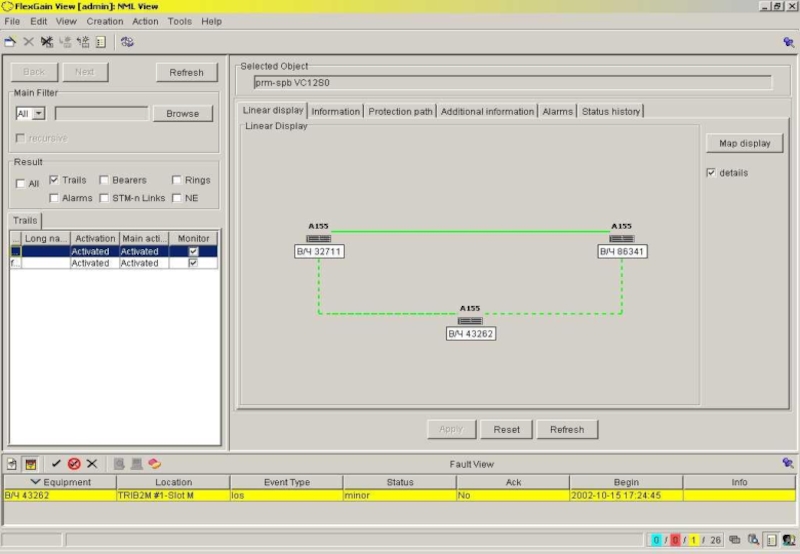Screen dimensions: 800x554
Task: Click the pin icon at Fault View right
Action: click(x=789, y=464)
